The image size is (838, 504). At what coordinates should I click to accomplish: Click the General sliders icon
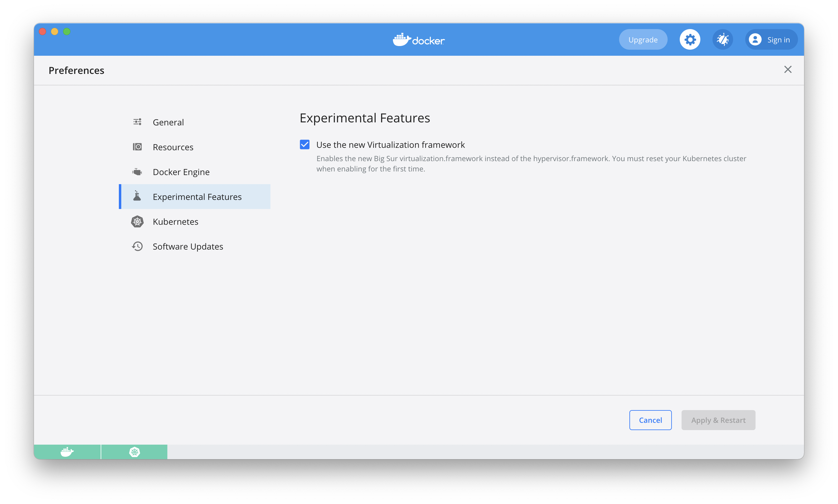[x=137, y=122]
